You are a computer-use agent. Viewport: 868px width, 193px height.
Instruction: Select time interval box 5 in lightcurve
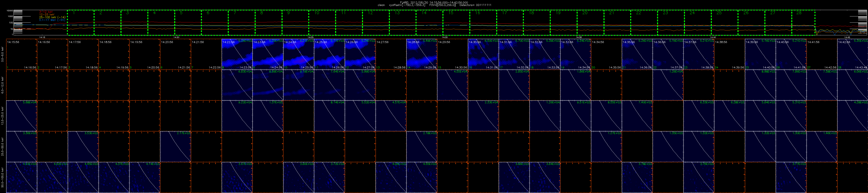pyautogui.click(x=188, y=23)
